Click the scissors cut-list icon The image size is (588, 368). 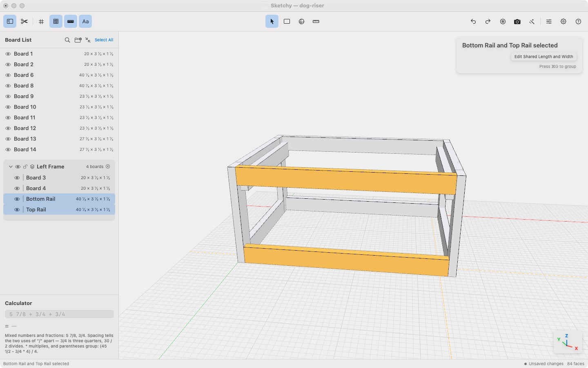coord(24,21)
